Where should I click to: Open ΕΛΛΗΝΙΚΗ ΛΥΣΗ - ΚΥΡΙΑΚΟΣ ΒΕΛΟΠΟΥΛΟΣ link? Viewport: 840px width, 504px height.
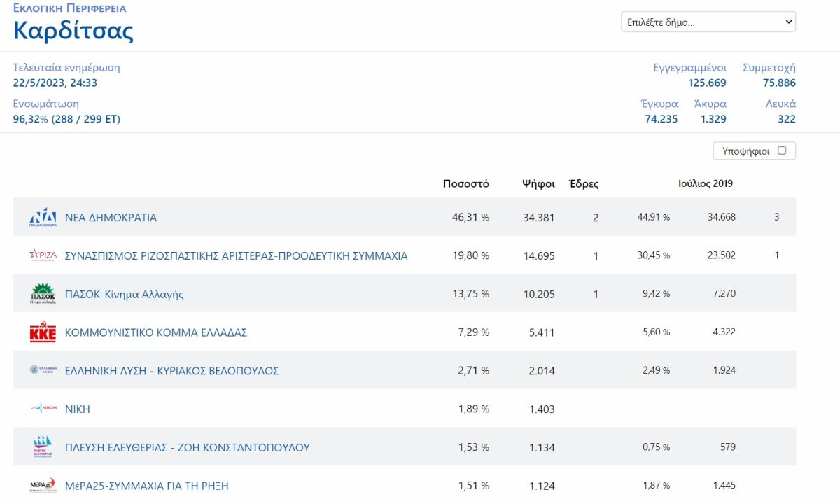point(171,370)
